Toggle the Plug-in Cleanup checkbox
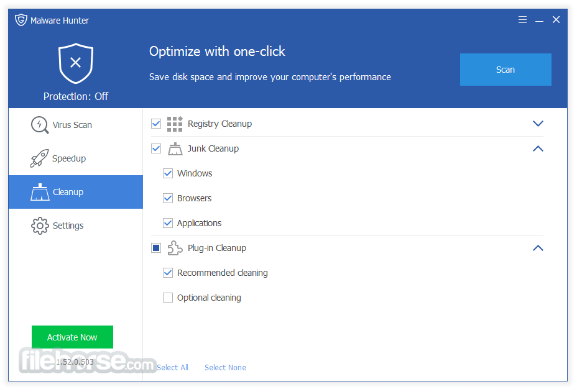This screenshot has width=577, height=392. tap(156, 248)
